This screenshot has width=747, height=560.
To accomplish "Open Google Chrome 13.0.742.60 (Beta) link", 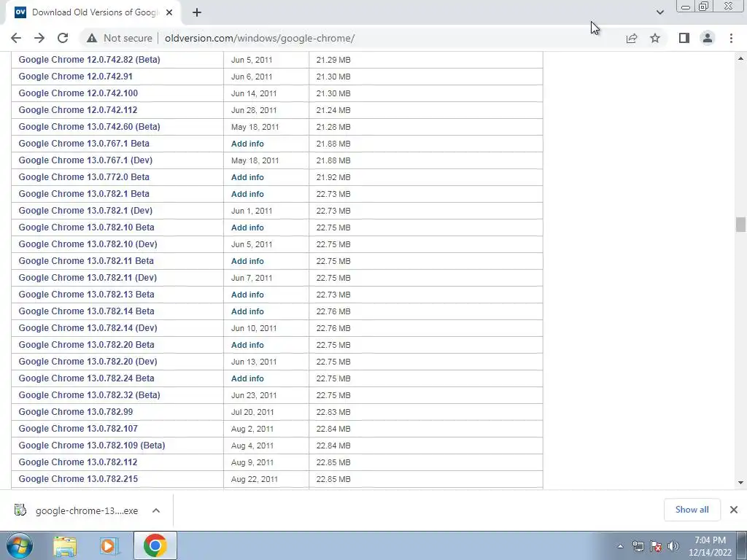I will point(89,127).
